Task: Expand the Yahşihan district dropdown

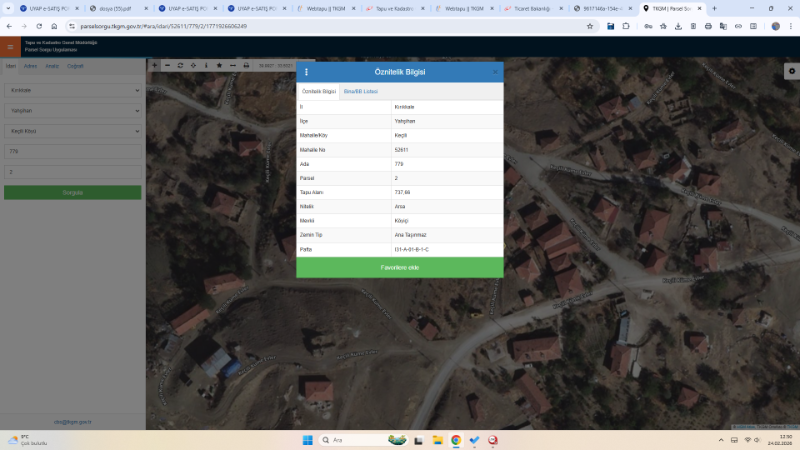Action: (x=73, y=110)
